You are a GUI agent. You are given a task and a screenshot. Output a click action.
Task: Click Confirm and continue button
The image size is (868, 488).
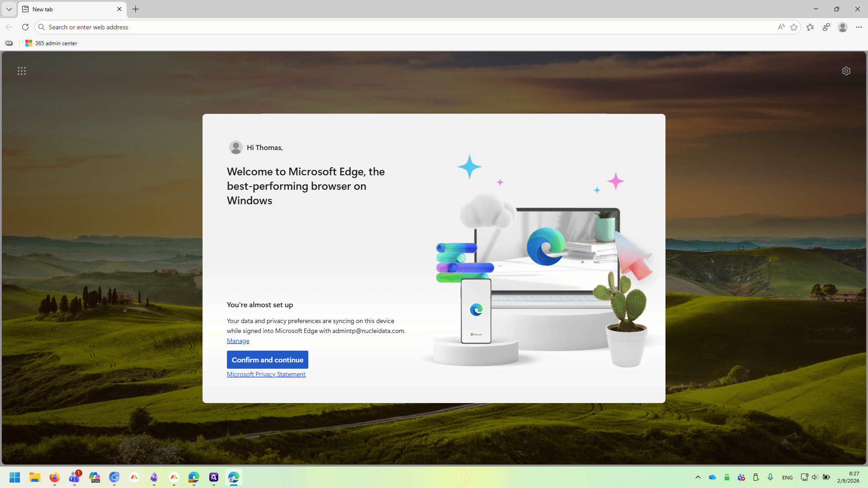coord(268,360)
